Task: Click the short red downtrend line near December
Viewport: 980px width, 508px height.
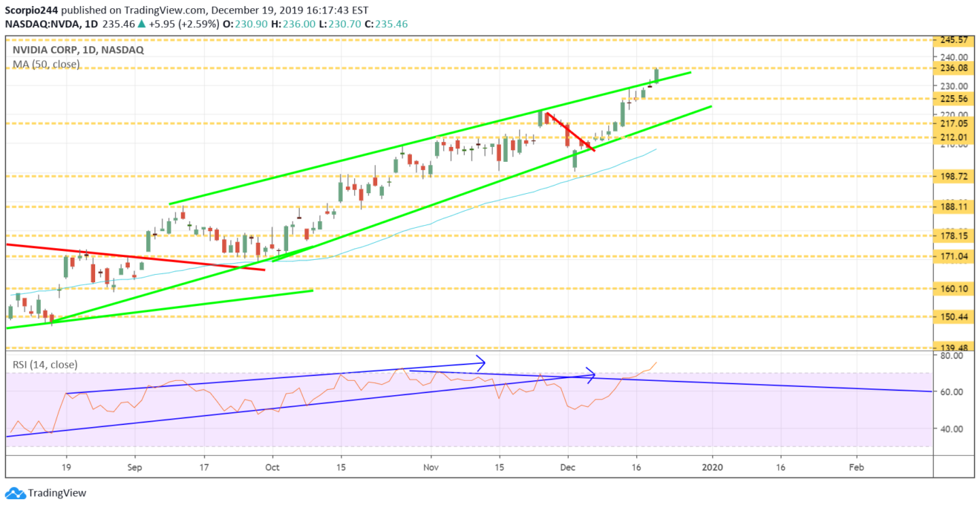Action: (572, 133)
